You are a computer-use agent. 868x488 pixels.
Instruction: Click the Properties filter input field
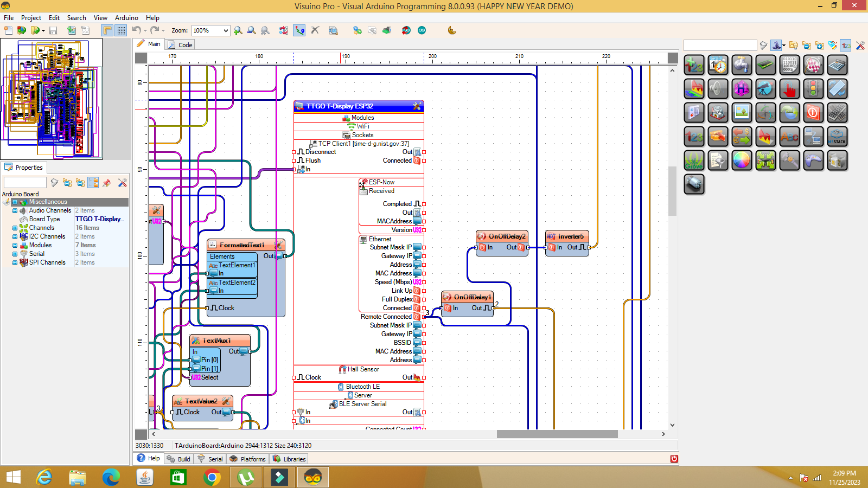click(25, 183)
